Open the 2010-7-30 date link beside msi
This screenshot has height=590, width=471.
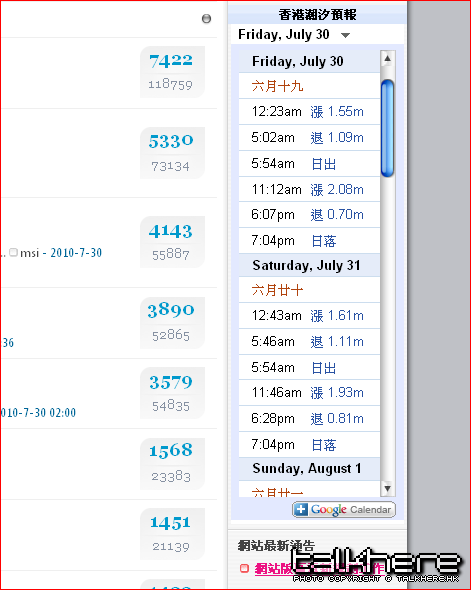tap(76, 253)
